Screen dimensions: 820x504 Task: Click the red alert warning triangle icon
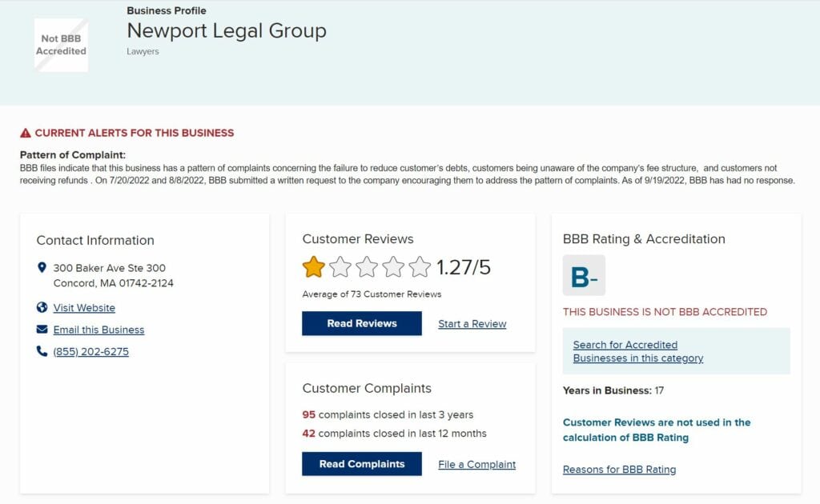[25, 133]
